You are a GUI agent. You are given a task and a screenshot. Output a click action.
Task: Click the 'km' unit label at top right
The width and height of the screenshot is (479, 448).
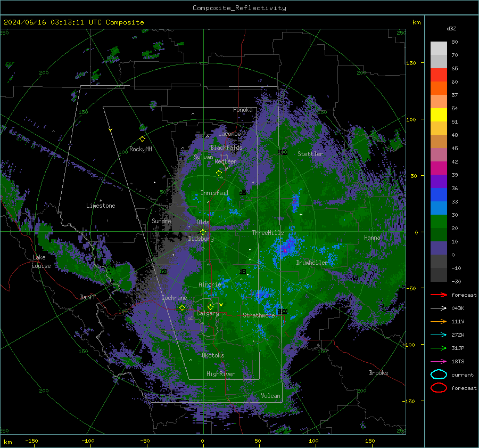coord(416,22)
